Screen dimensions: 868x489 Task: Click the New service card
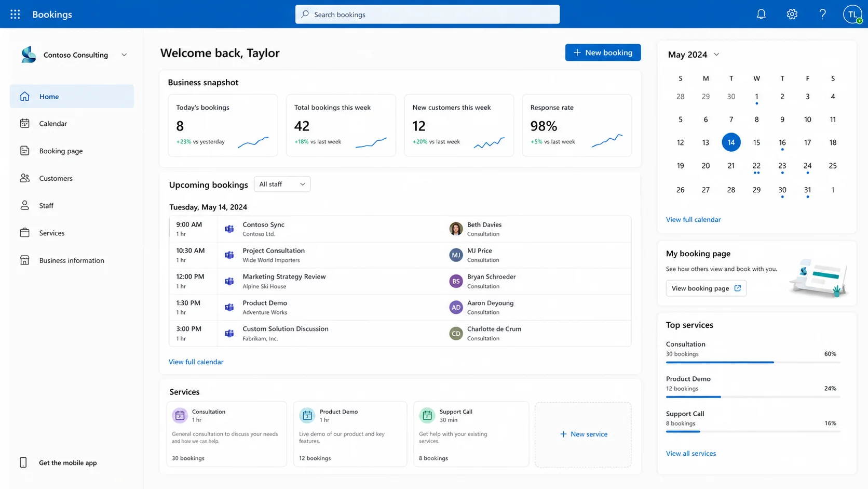583,434
